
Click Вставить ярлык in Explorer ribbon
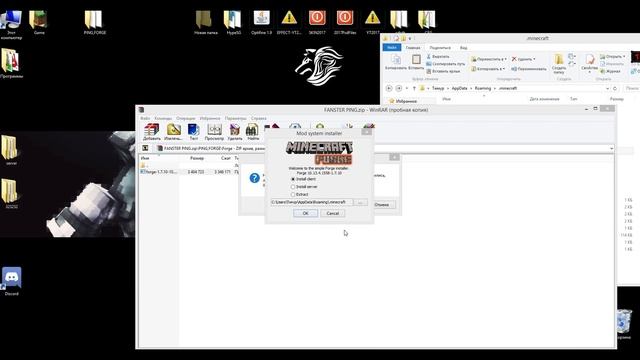(443, 71)
